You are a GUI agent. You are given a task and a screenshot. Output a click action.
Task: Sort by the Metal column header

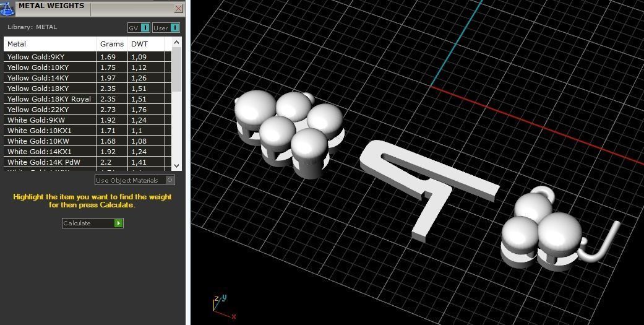49,44
